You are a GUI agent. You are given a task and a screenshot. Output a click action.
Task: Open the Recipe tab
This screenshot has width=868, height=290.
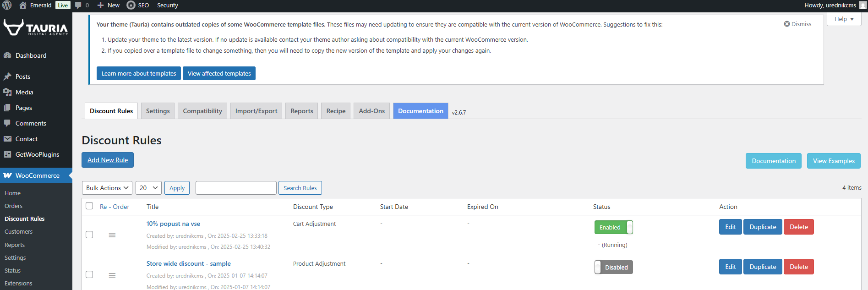pyautogui.click(x=336, y=111)
